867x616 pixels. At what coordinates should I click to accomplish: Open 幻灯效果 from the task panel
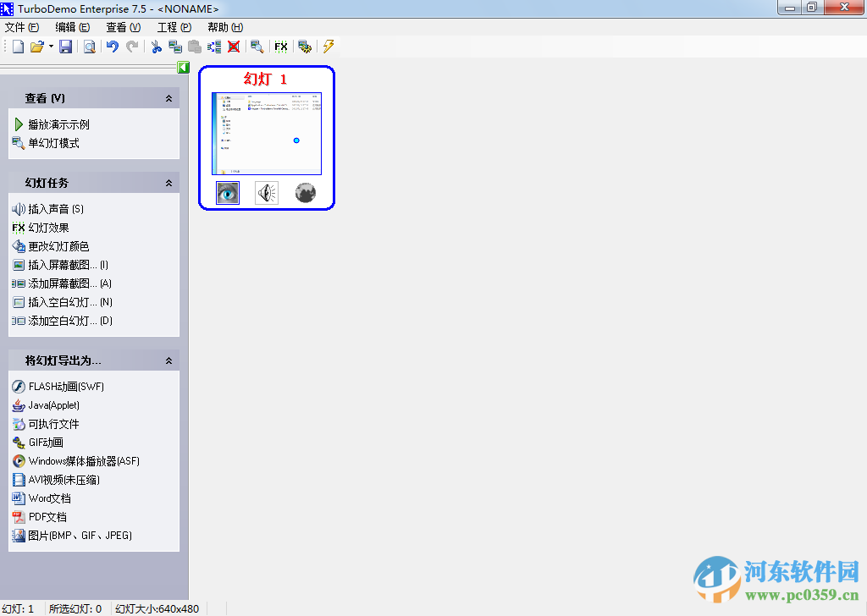click(41, 228)
